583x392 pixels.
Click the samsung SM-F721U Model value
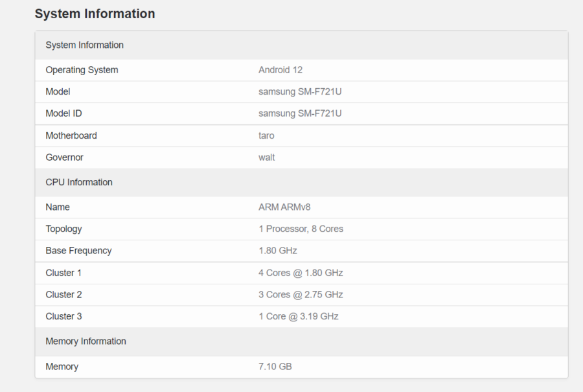[300, 92]
